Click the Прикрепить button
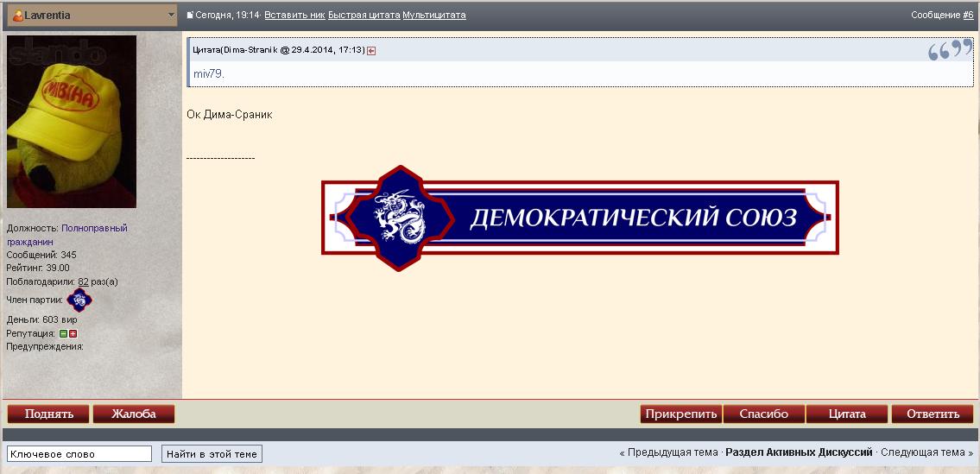The image size is (980, 474). 680,414
